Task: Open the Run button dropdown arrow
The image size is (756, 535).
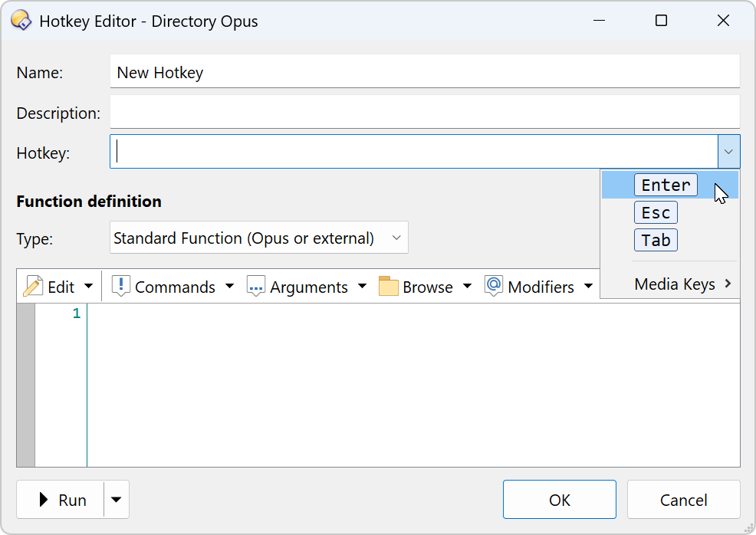Action: click(117, 499)
